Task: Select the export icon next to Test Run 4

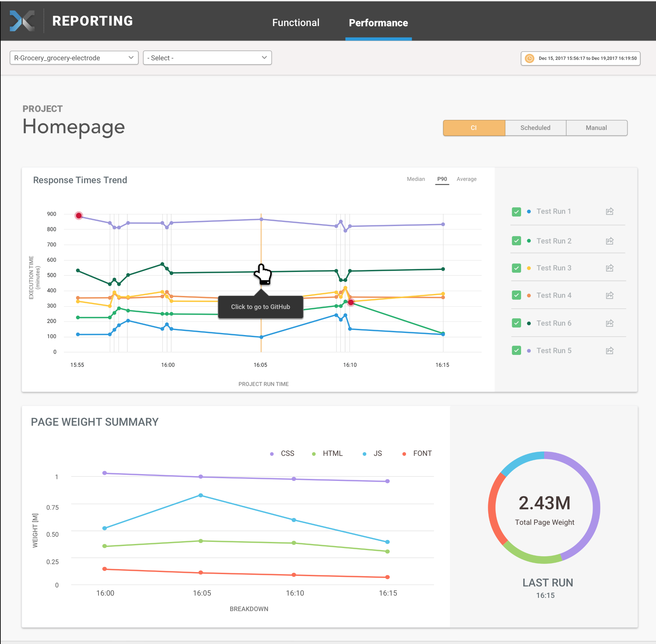Action: click(x=610, y=295)
